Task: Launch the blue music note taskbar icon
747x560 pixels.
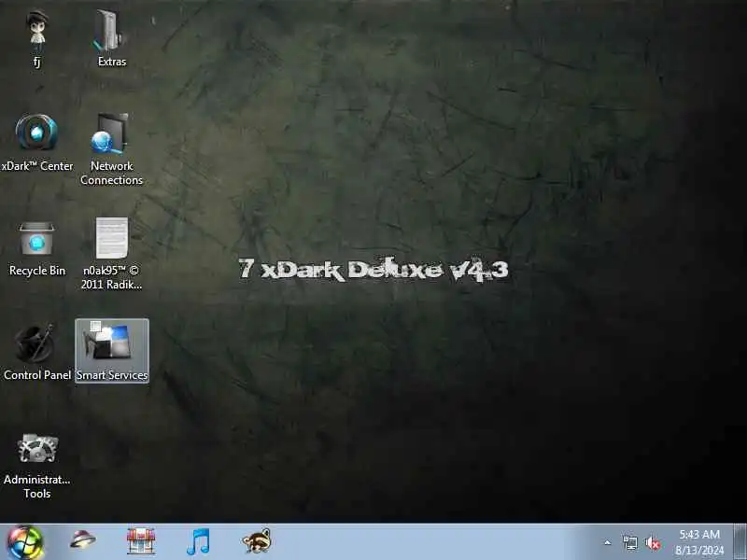Action: pyautogui.click(x=198, y=541)
